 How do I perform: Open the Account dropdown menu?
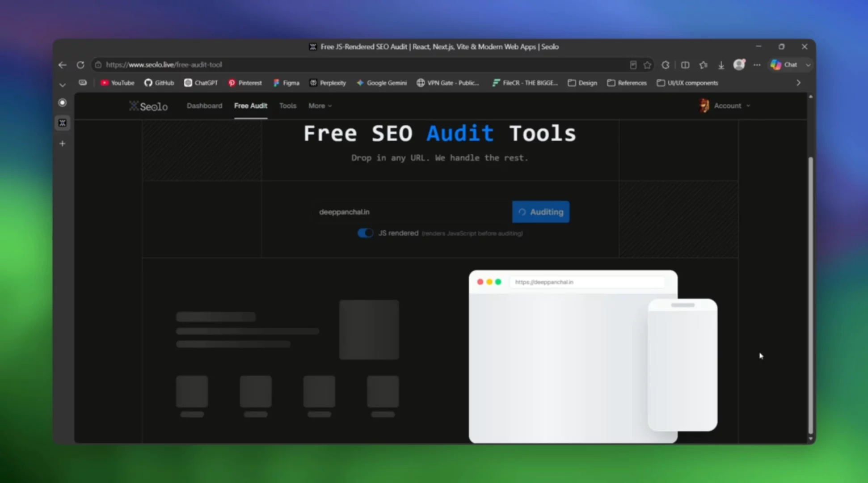[725, 106]
